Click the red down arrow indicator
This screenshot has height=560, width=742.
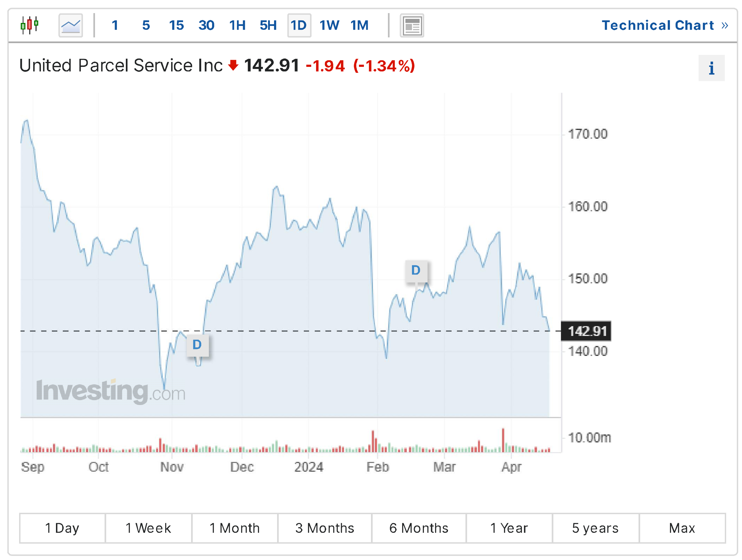click(233, 65)
